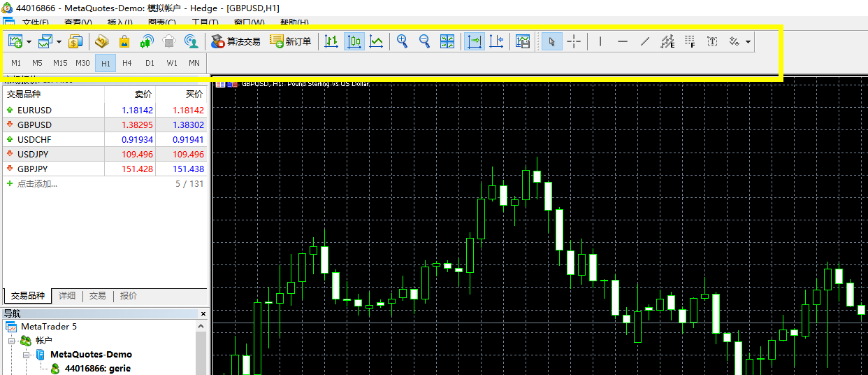Screen dimensions: 868x375
Task: Select the H4 timeframe
Action: (126, 63)
